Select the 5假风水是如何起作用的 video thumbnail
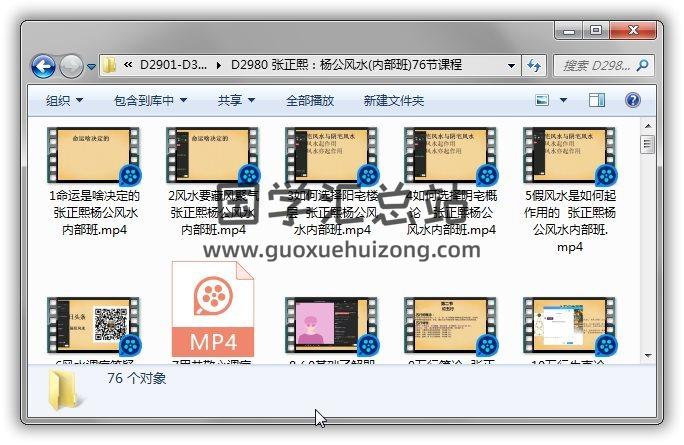The height and width of the screenshot is (445, 684). pyautogui.click(x=570, y=155)
